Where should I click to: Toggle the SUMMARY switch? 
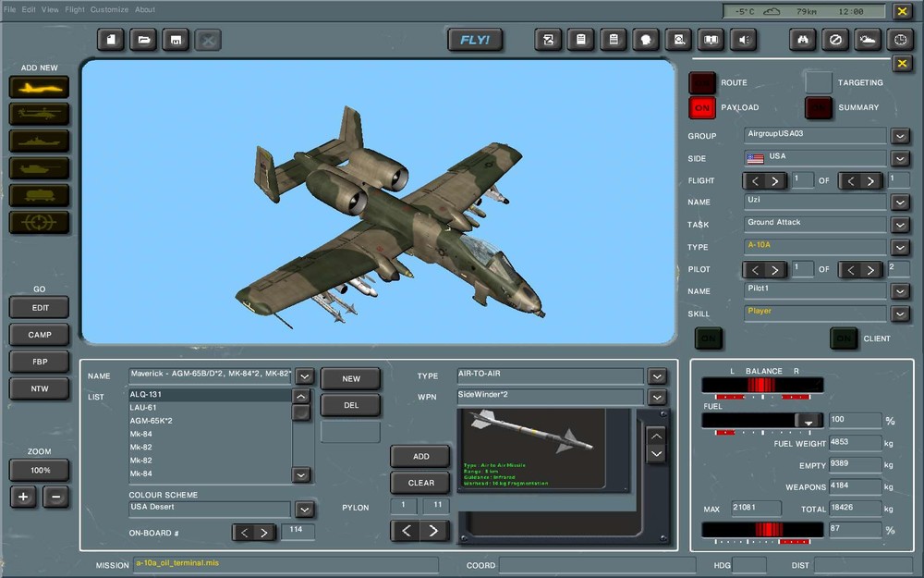[x=818, y=107]
